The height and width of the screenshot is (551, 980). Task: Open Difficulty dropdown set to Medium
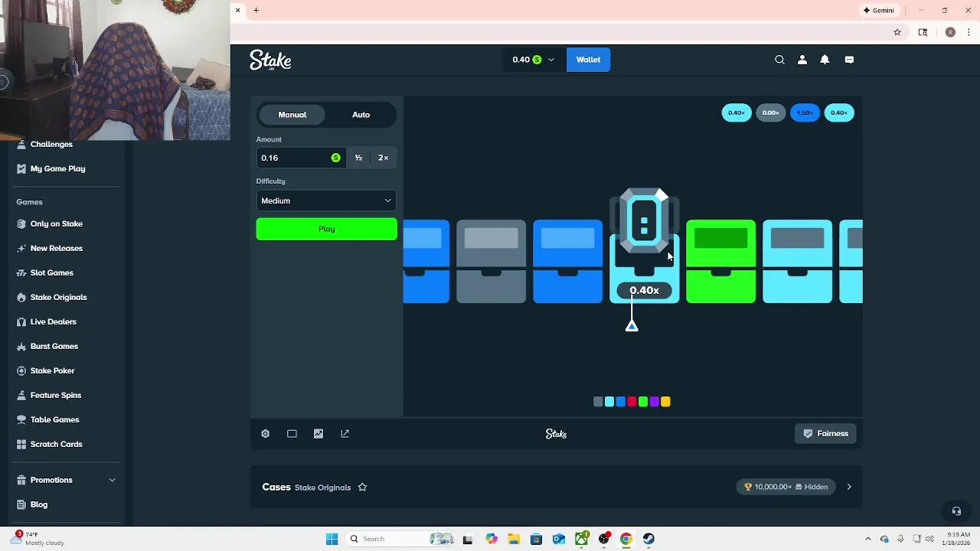pyautogui.click(x=326, y=201)
